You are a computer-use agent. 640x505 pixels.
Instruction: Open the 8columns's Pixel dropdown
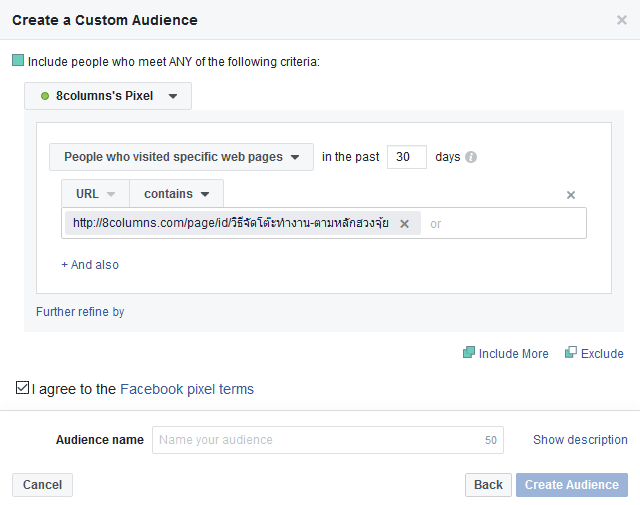click(108, 96)
